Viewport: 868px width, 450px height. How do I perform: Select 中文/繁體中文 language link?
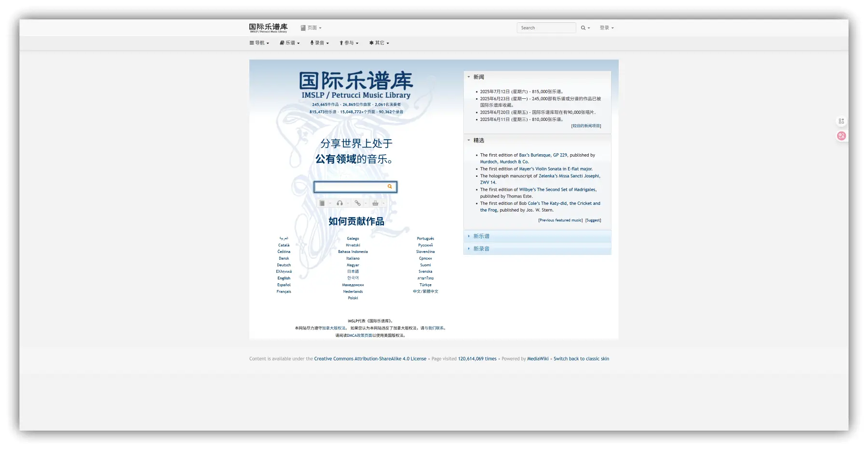click(x=425, y=291)
